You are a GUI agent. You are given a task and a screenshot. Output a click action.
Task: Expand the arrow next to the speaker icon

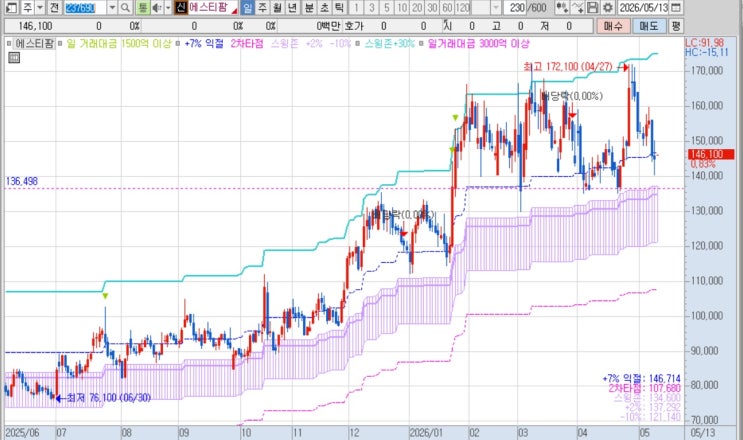167,8
